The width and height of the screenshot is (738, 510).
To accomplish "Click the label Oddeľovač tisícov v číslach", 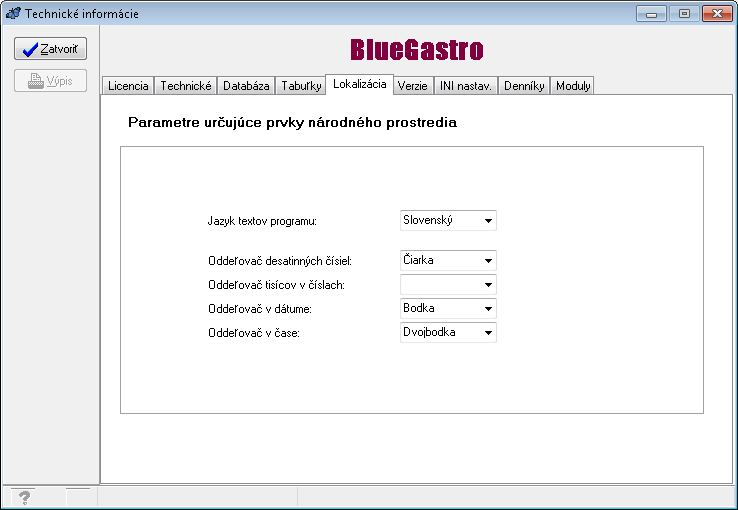I will (x=276, y=285).
